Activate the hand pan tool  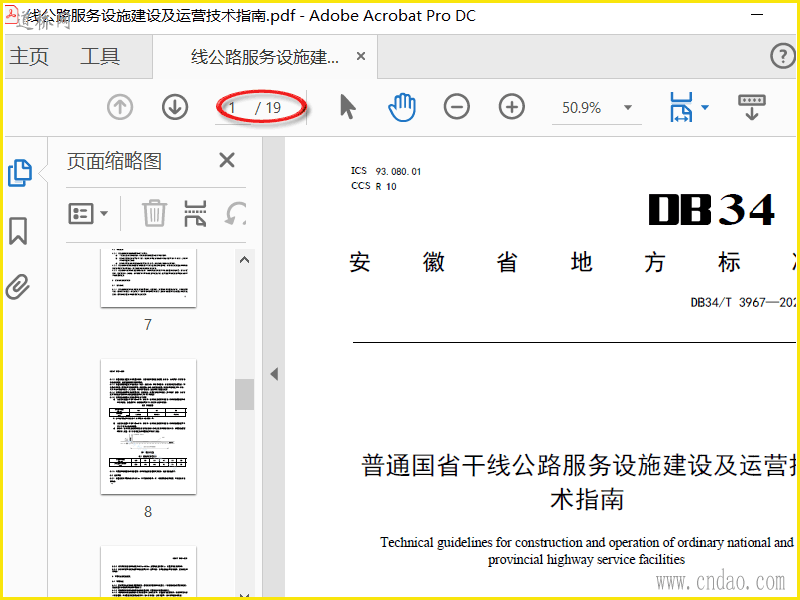pyautogui.click(x=402, y=107)
